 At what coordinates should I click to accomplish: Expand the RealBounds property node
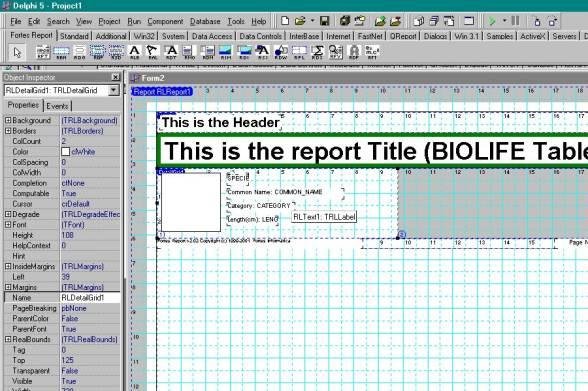(x=8, y=339)
